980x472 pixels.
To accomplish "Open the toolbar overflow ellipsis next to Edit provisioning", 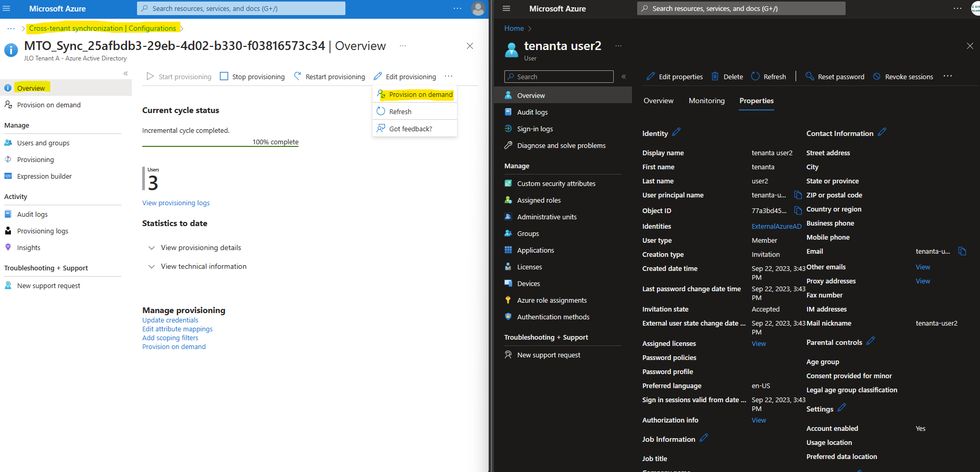I will tap(449, 77).
